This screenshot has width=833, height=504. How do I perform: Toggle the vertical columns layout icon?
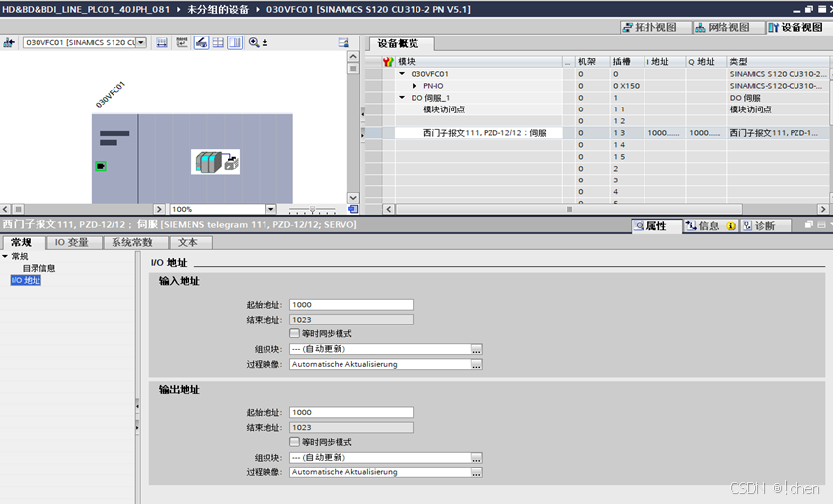235,43
